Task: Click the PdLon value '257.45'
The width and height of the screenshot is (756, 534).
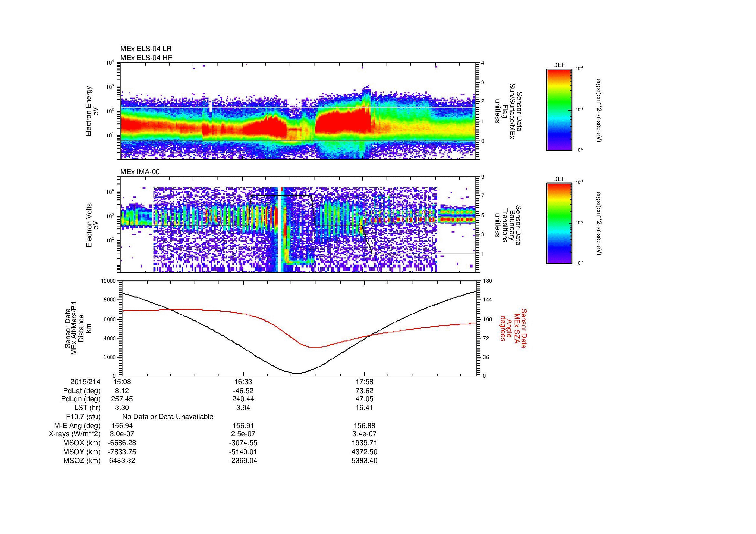Action: (122, 399)
